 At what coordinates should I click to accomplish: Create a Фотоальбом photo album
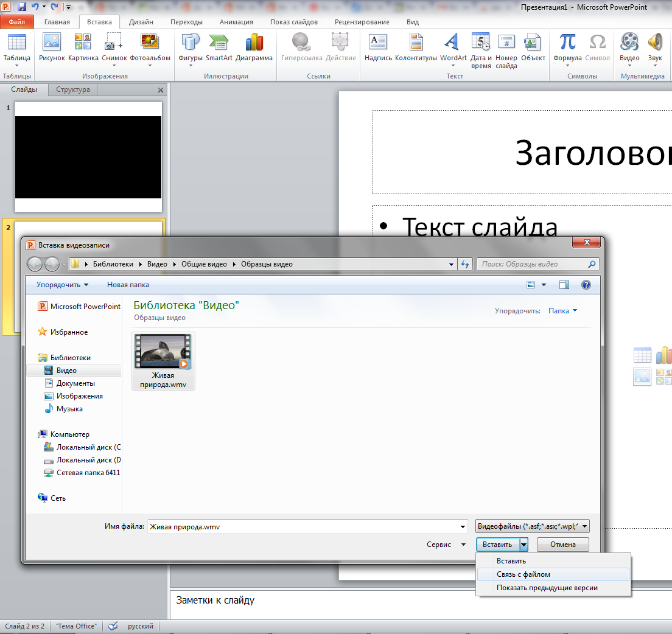(150, 49)
